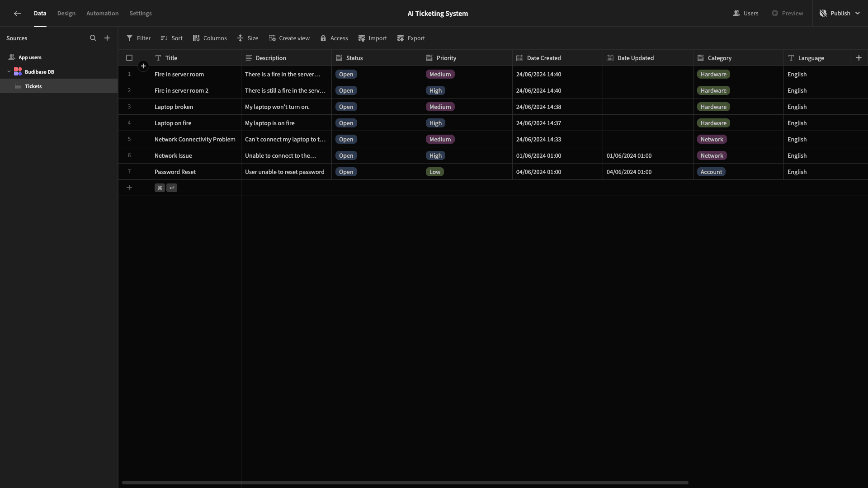Click the Priority column header

[x=467, y=58]
